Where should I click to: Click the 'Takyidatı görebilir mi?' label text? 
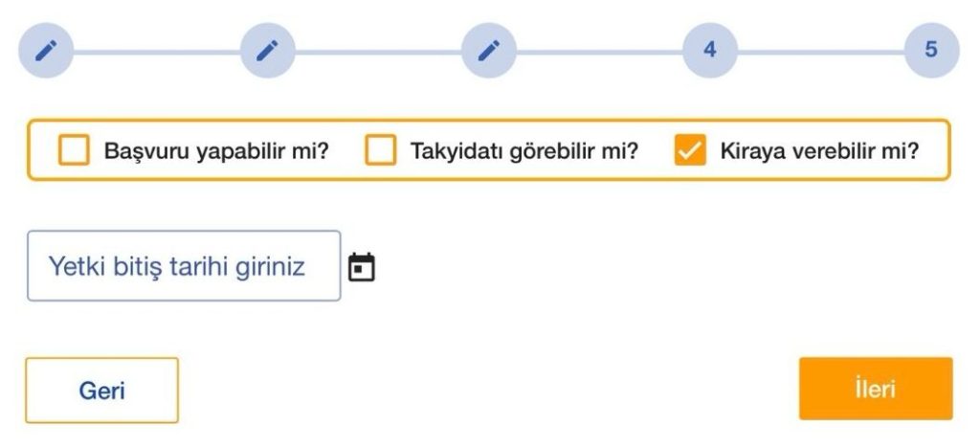[523, 151]
